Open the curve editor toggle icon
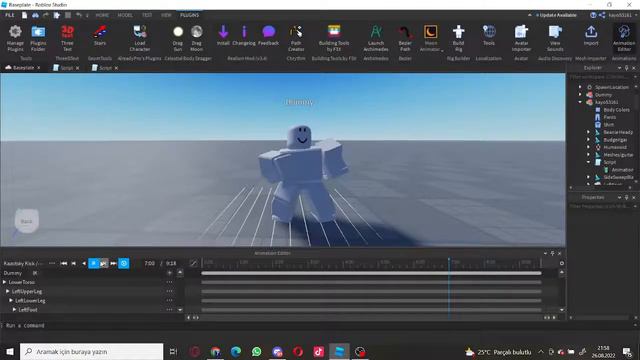 click(x=193, y=264)
